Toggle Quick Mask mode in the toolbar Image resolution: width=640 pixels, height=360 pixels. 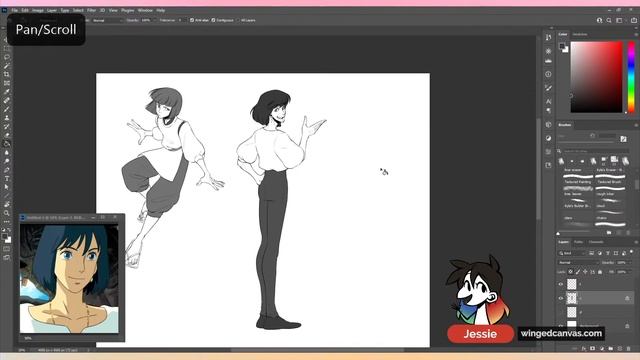pos(7,249)
